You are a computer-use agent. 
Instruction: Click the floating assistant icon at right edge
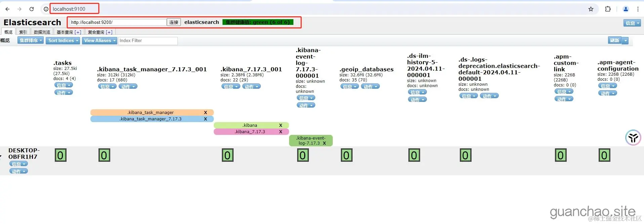point(633,138)
